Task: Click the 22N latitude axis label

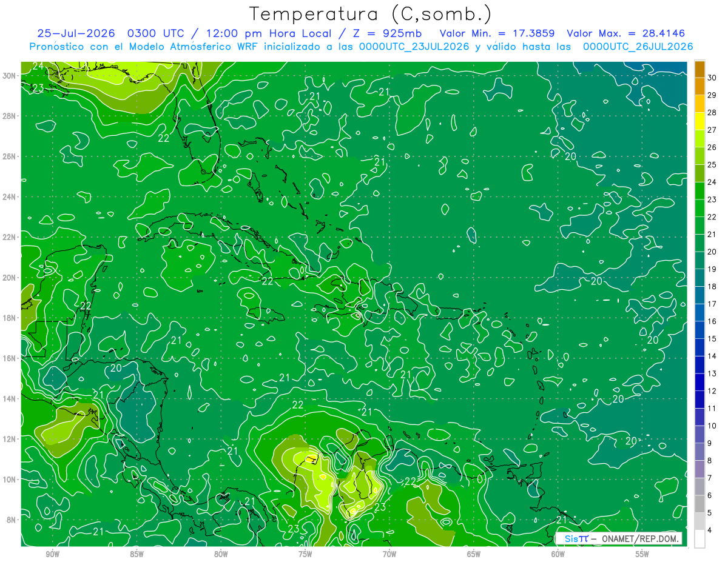Action: point(9,237)
